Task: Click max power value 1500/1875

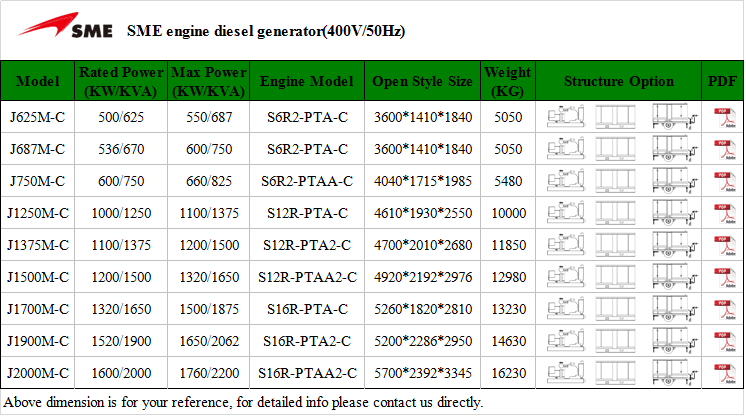Action: 209,309
